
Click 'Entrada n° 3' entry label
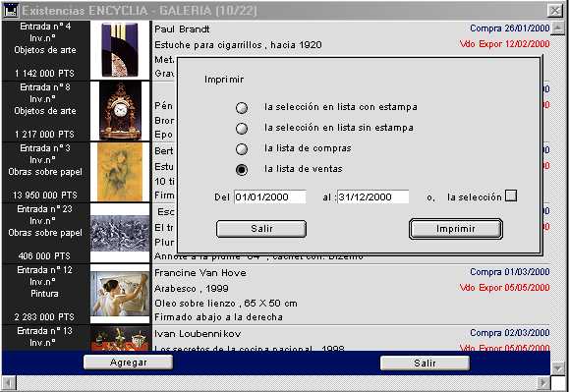[x=45, y=148]
